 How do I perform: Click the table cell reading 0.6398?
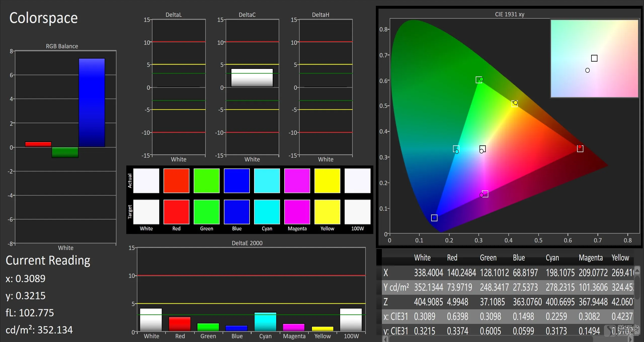pyautogui.click(x=457, y=316)
